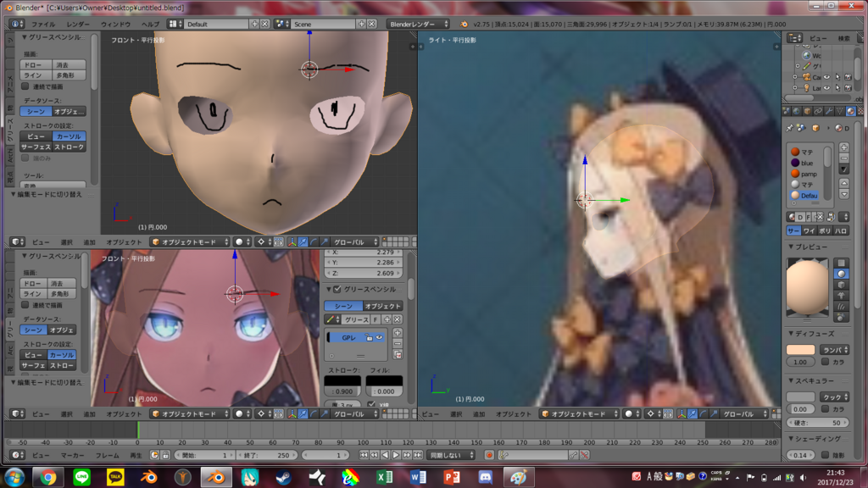
Task: Open the Outliner editor type icon
Action: pos(795,37)
